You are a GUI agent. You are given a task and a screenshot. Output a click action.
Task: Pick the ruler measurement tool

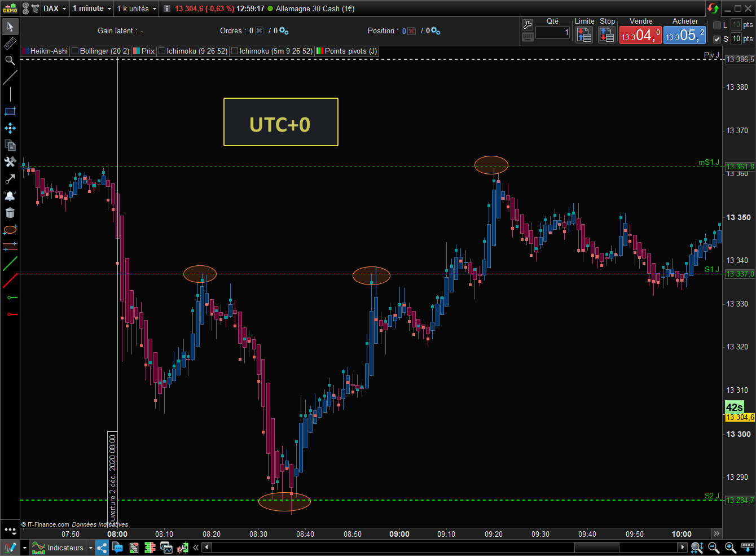click(x=10, y=43)
